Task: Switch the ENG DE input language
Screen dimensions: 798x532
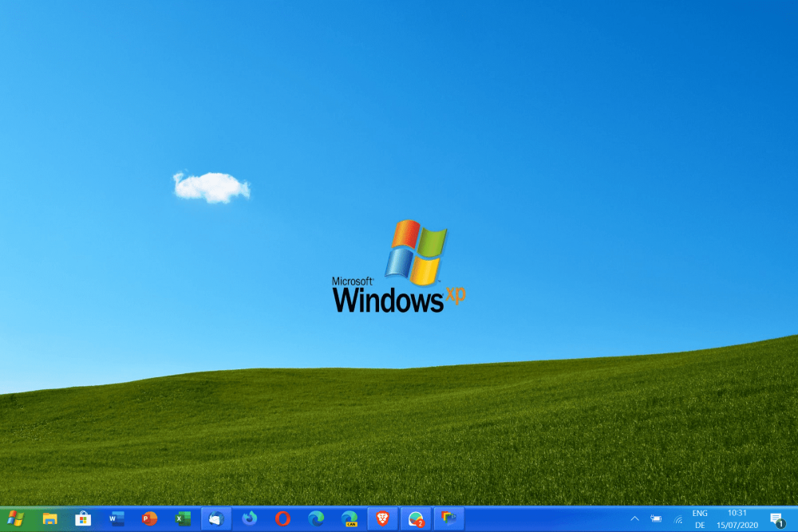Action: [700, 518]
